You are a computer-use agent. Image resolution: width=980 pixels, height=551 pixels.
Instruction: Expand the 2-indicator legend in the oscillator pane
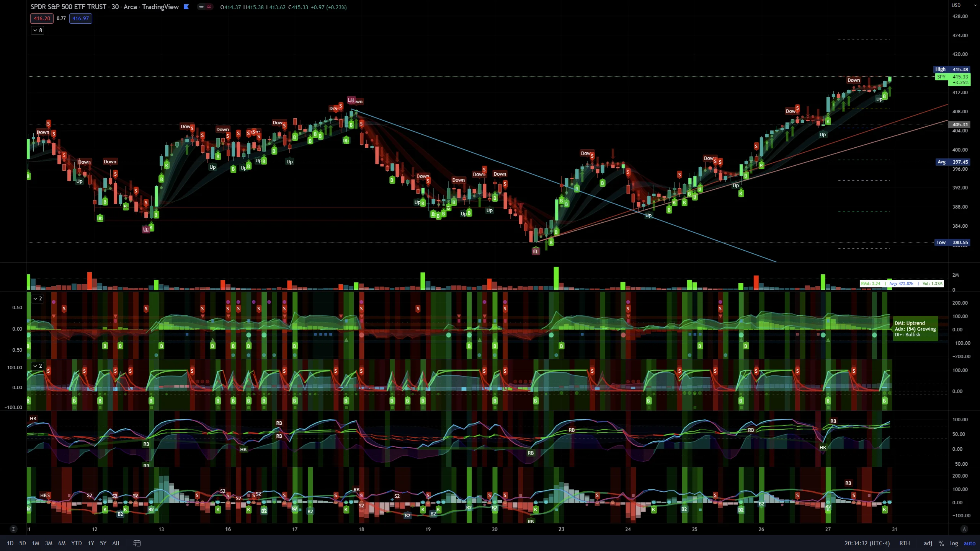(38, 366)
